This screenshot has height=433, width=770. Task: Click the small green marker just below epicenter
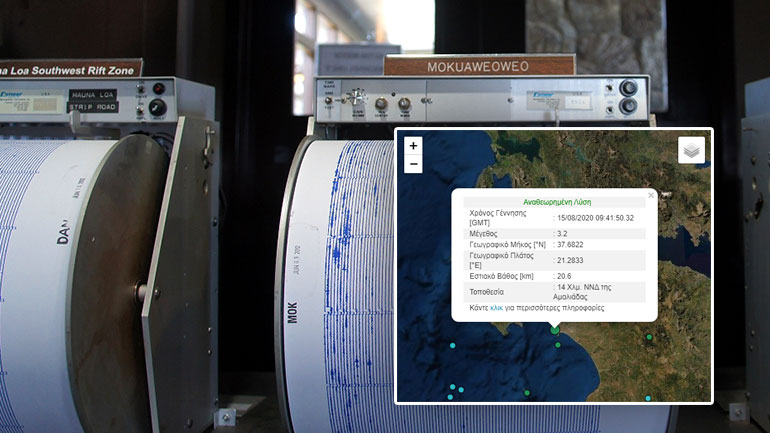point(558,346)
